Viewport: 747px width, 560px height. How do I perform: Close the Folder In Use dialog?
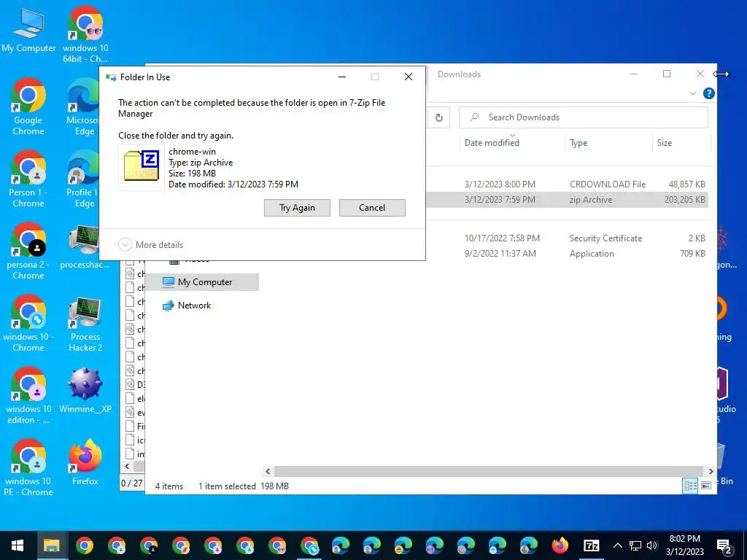(409, 77)
